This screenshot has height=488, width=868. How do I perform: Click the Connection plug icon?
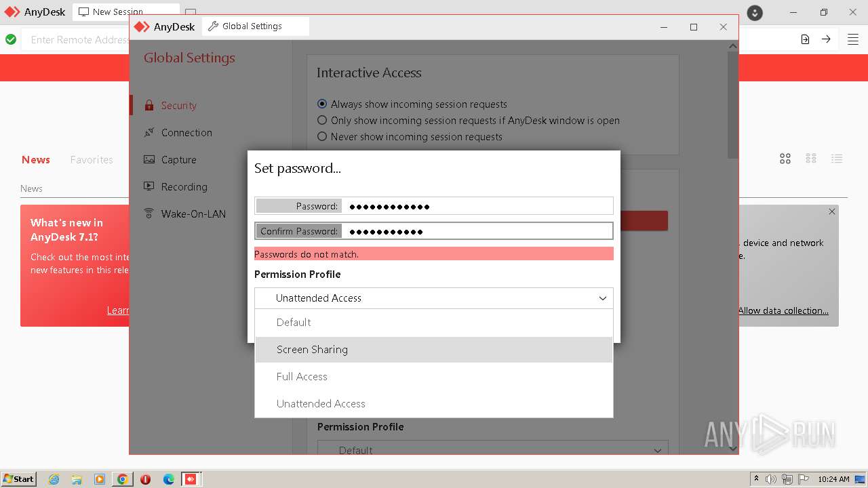[149, 133]
